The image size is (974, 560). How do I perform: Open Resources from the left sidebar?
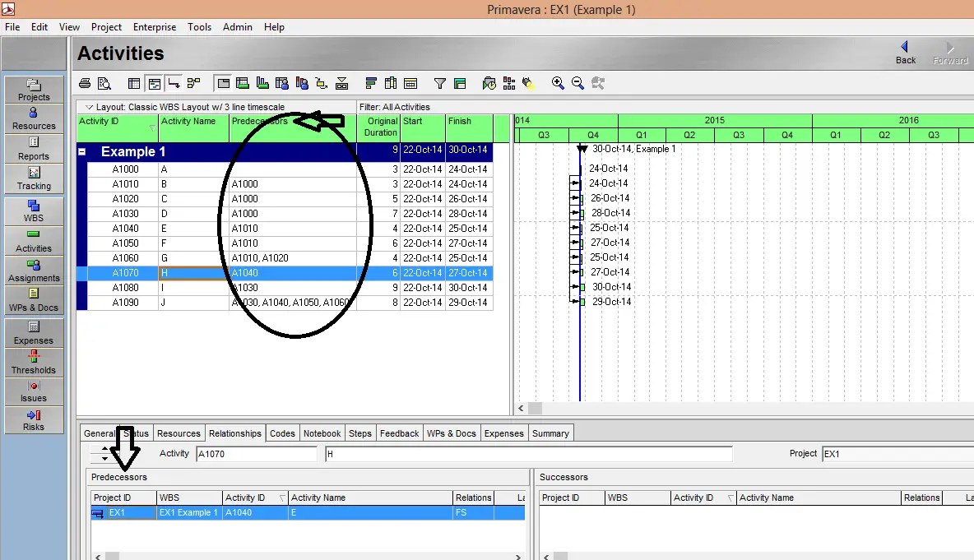(35, 118)
